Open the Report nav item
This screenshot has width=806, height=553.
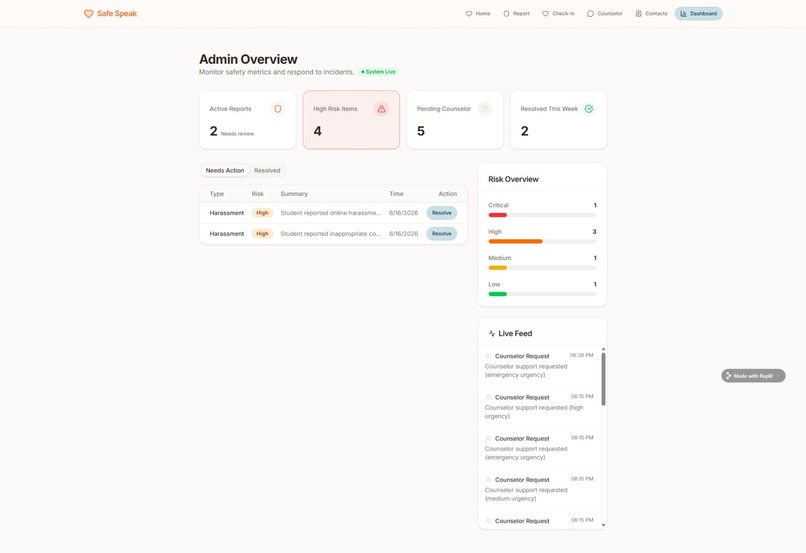point(516,14)
